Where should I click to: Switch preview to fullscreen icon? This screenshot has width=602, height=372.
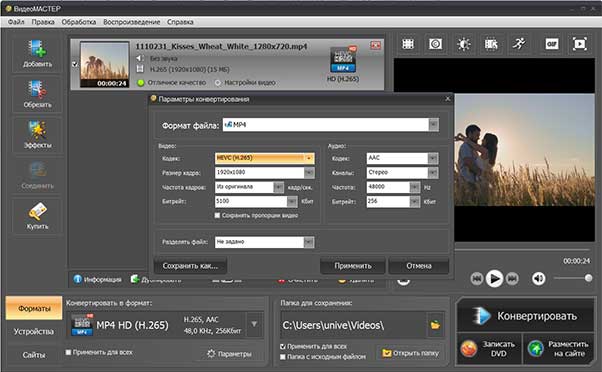click(x=579, y=44)
